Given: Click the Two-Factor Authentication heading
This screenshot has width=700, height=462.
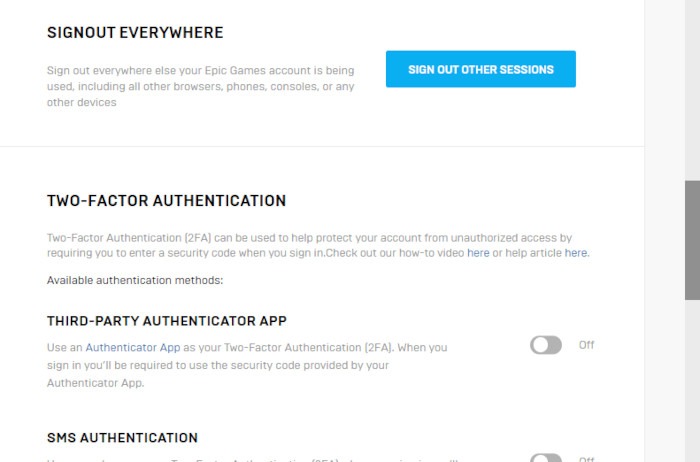Looking at the screenshot, I should click(166, 201).
